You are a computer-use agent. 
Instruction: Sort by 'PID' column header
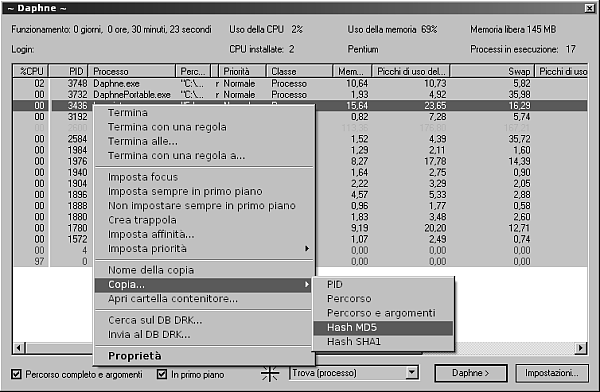[x=68, y=71]
